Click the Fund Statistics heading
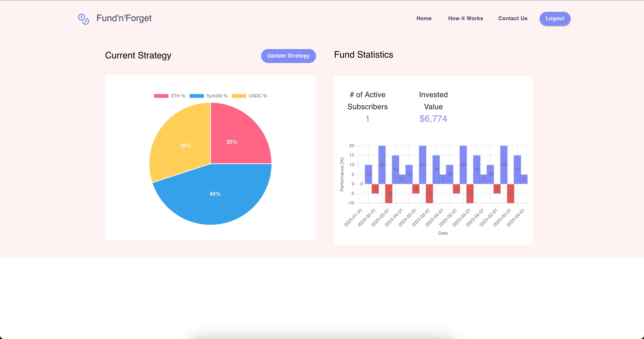This screenshot has width=644, height=339. point(363,54)
